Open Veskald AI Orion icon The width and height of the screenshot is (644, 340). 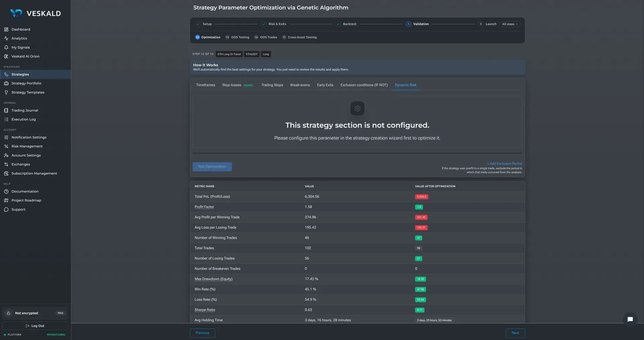6,57
